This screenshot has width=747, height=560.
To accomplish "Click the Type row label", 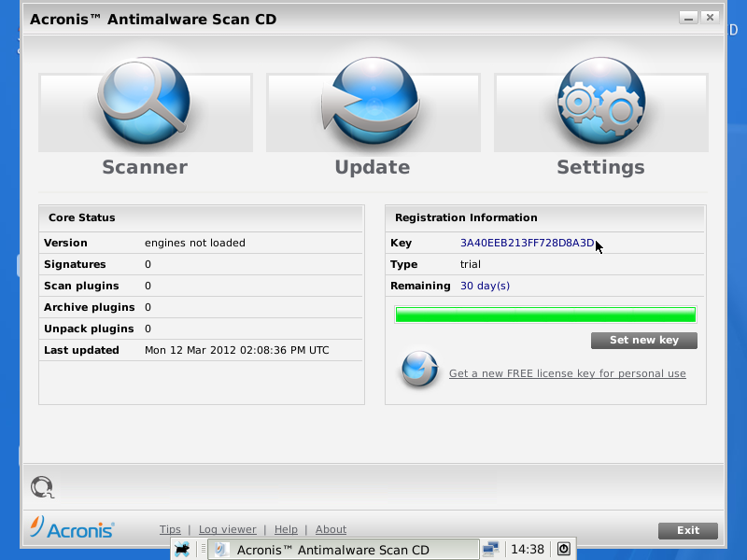I will 404,264.
